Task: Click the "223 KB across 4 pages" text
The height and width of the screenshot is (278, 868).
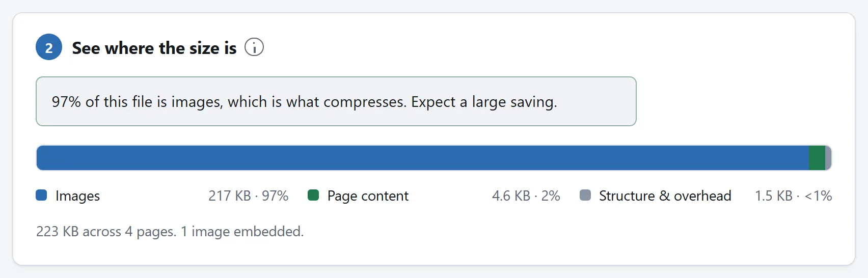Action: (106, 232)
